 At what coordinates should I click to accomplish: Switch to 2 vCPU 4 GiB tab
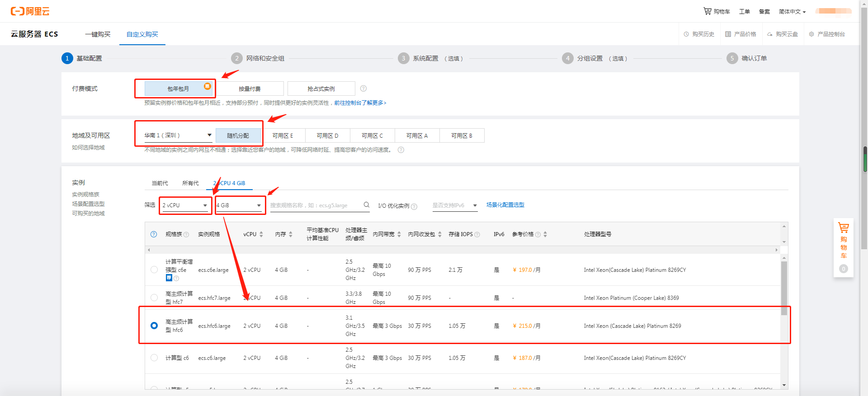(229, 183)
